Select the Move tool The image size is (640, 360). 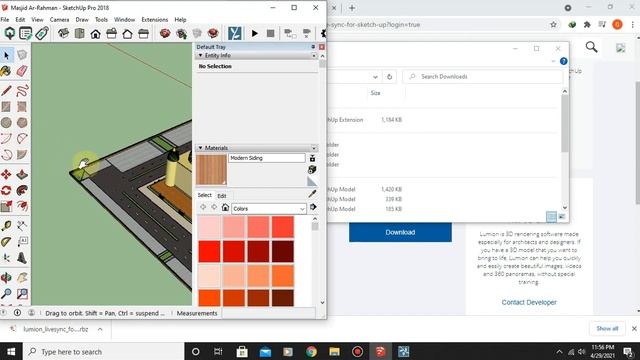[6, 174]
